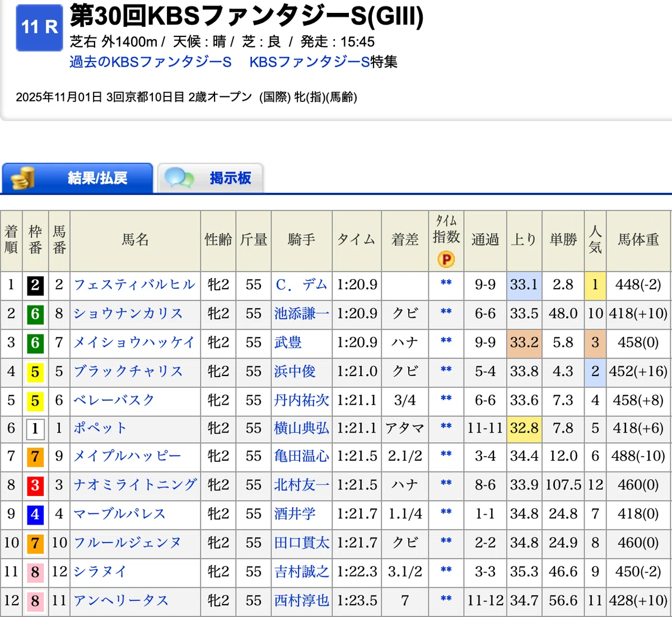Click the 通過 column header
The image size is (672, 617).
(485, 241)
